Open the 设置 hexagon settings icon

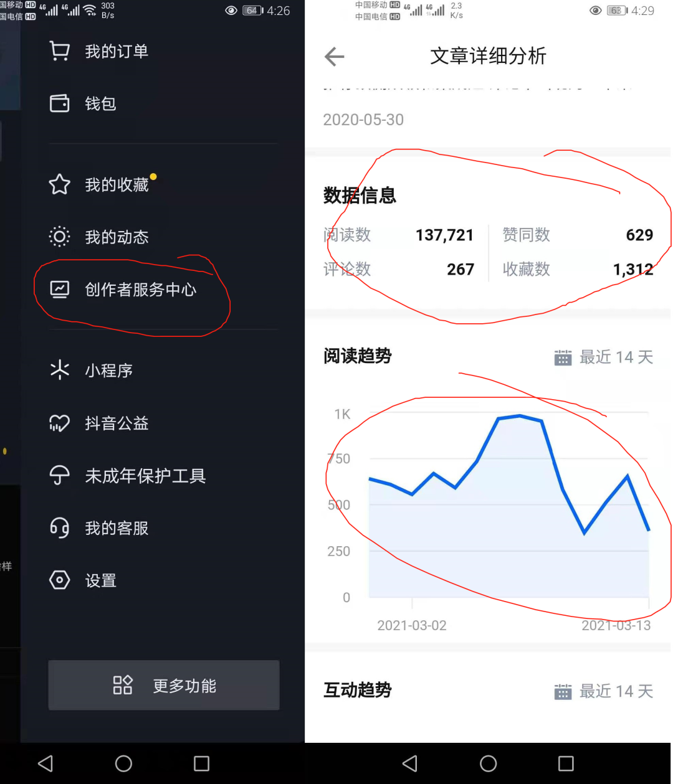[x=59, y=580]
